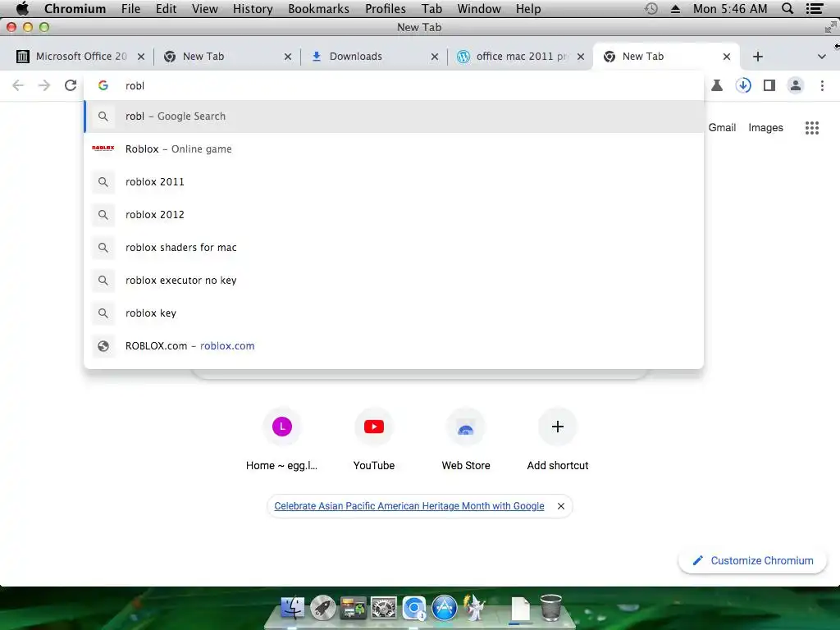Screen dimensions: 840x630
Task: Open the downloads toolbar icon
Action: (743, 85)
